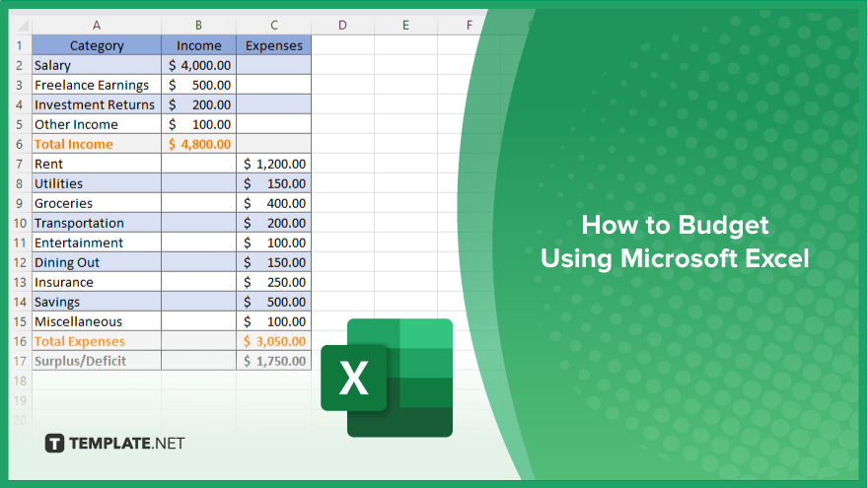Select the $ 400.00 groceries expense
This screenshot has height=488, width=868.
coord(274,203)
